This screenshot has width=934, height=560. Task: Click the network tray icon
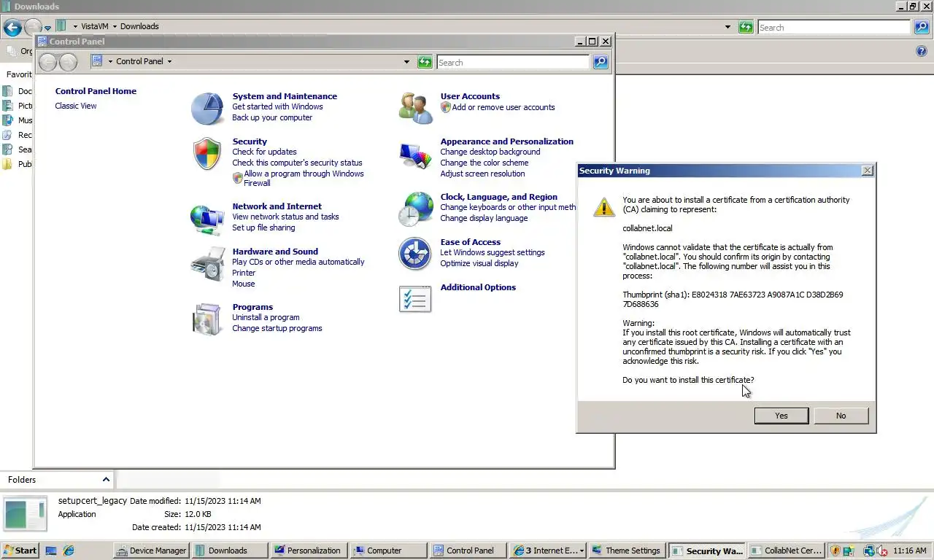pos(869,551)
